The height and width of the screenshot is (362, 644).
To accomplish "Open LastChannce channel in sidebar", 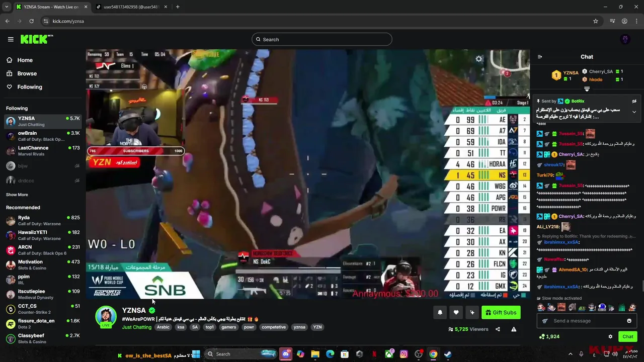I will click(x=43, y=151).
